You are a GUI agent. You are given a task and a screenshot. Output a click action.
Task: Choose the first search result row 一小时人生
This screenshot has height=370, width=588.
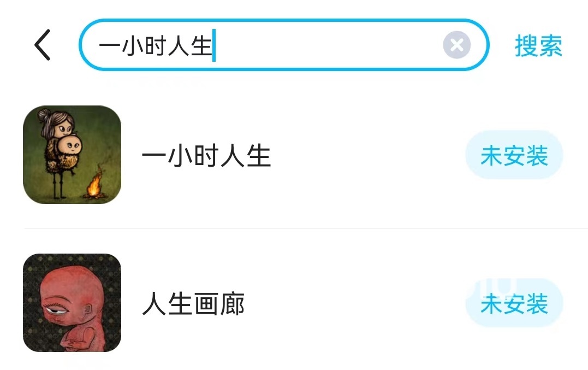(x=294, y=155)
